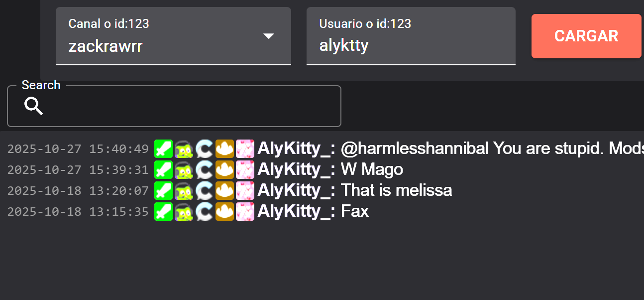Screen dimensions: 644x300
Task: Click inside the Search text box
Action: pyautogui.click(x=174, y=106)
